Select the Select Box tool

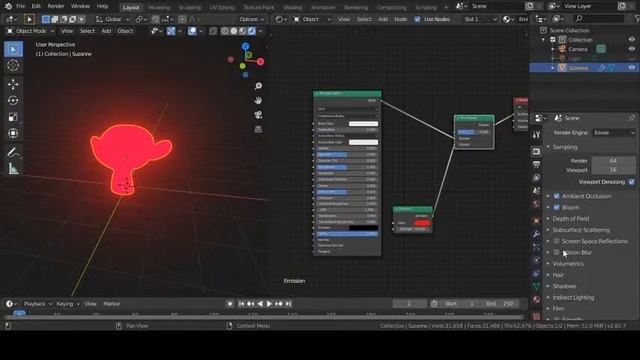pyautogui.click(x=13, y=49)
